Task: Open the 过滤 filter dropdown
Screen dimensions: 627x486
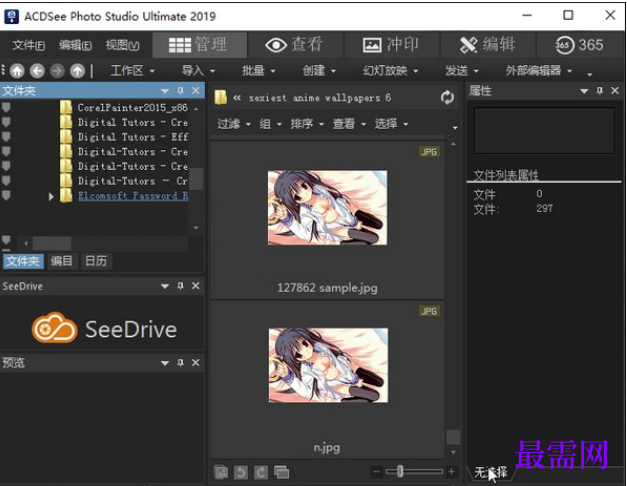Action: pyautogui.click(x=234, y=124)
